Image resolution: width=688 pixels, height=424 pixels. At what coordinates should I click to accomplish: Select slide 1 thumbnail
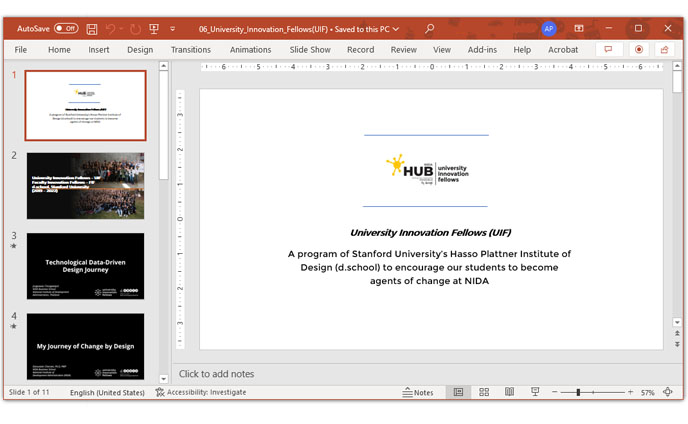click(86, 105)
